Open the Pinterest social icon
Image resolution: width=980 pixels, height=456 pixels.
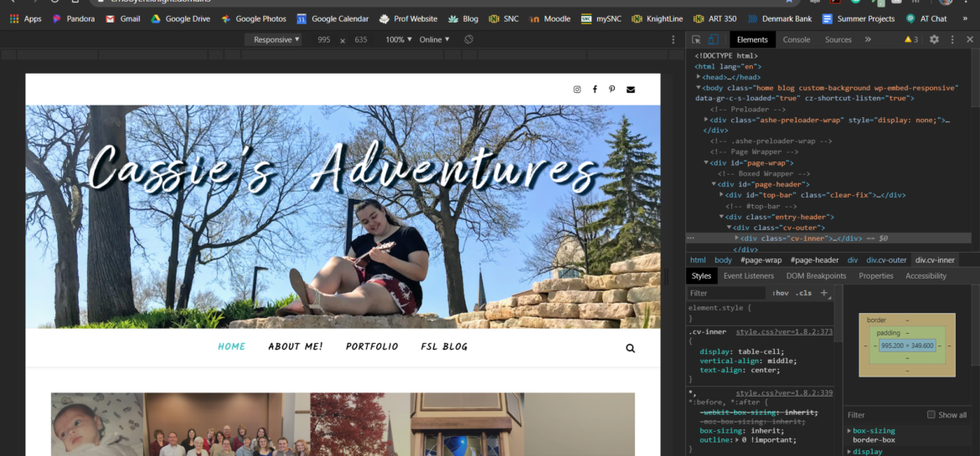612,90
